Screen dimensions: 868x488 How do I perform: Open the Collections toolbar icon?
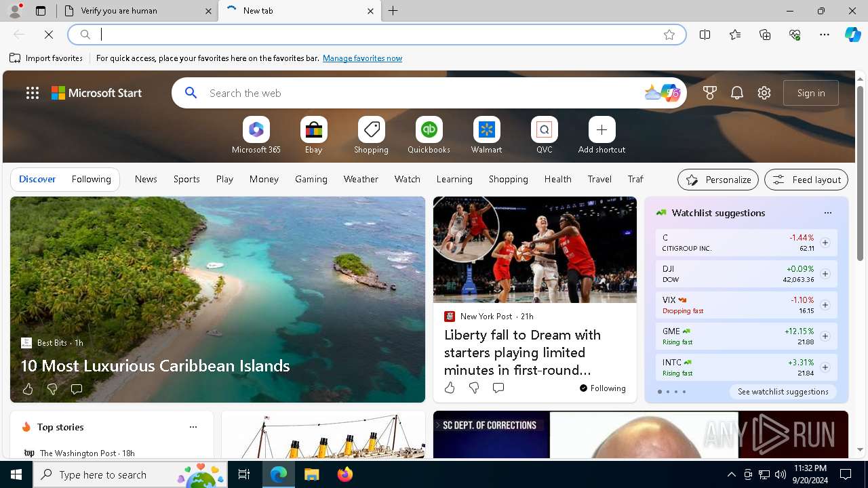(765, 35)
